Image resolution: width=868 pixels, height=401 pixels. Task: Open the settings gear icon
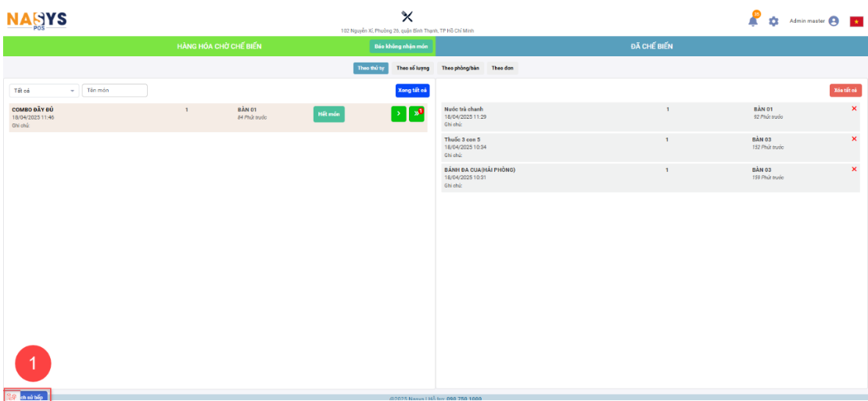[x=773, y=21]
